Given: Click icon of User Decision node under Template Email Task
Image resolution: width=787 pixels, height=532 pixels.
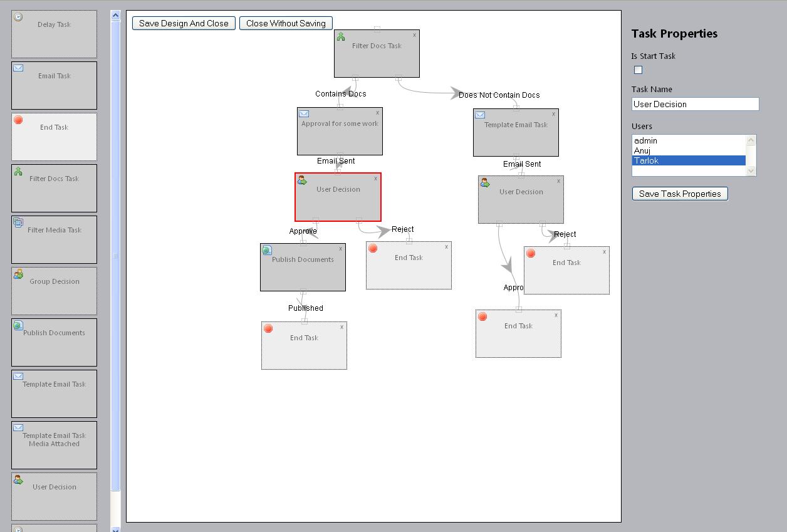Looking at the screenshot, I should 485,182.
